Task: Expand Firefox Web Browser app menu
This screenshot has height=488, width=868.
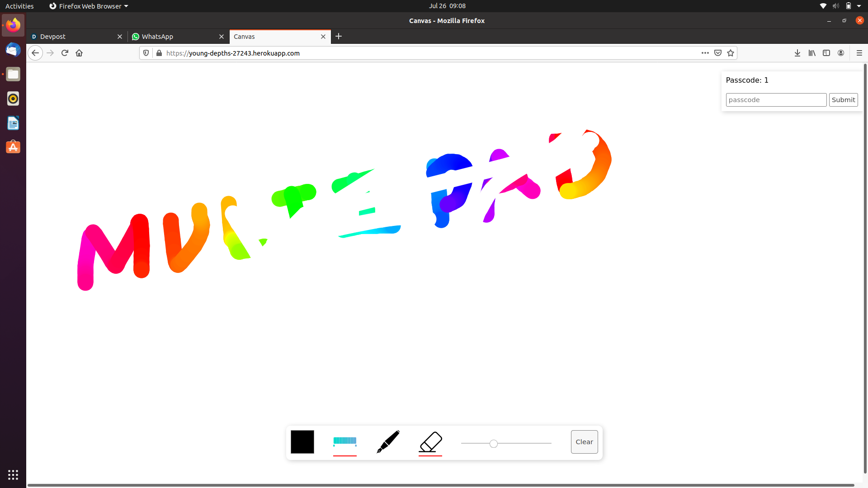Action: [x=89, y=6]
